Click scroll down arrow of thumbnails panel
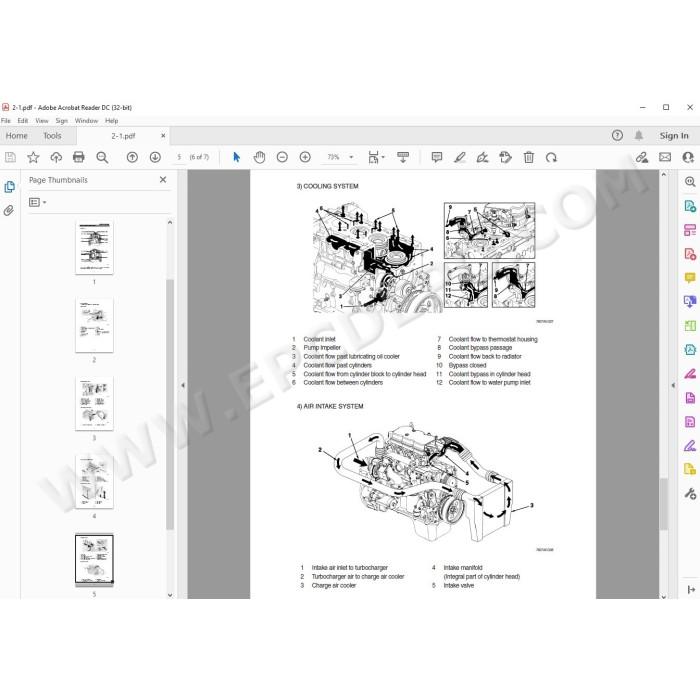The image size is (700, 700). (x=170, y=595)
